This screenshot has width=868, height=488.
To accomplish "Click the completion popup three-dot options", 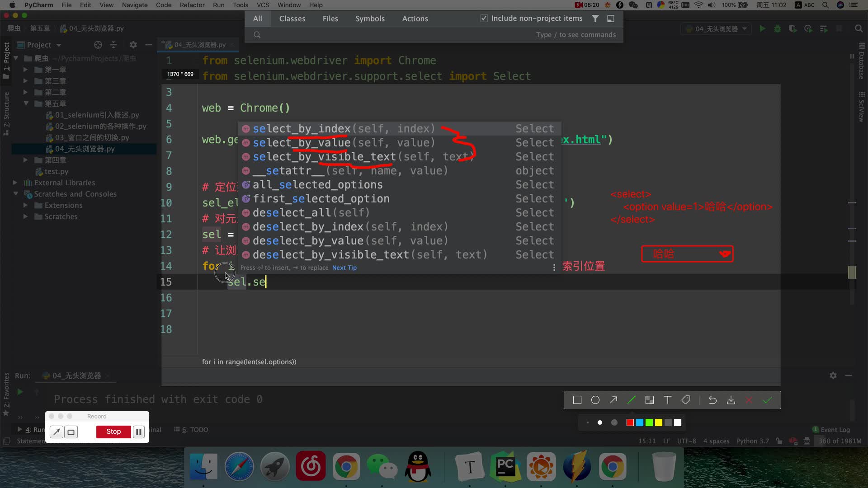I will (x=554, y=267).
